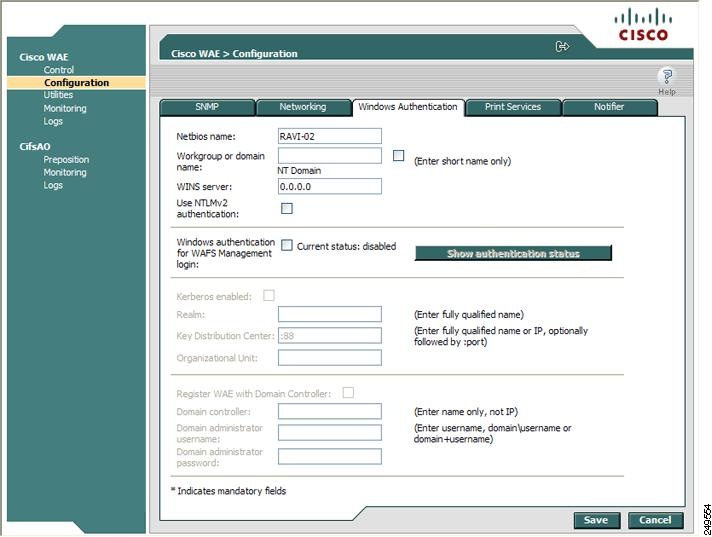712x537 pixels.
Task: Toggle Register WAE with Domain Controller checkbox
Action: [x=348, y=393]
